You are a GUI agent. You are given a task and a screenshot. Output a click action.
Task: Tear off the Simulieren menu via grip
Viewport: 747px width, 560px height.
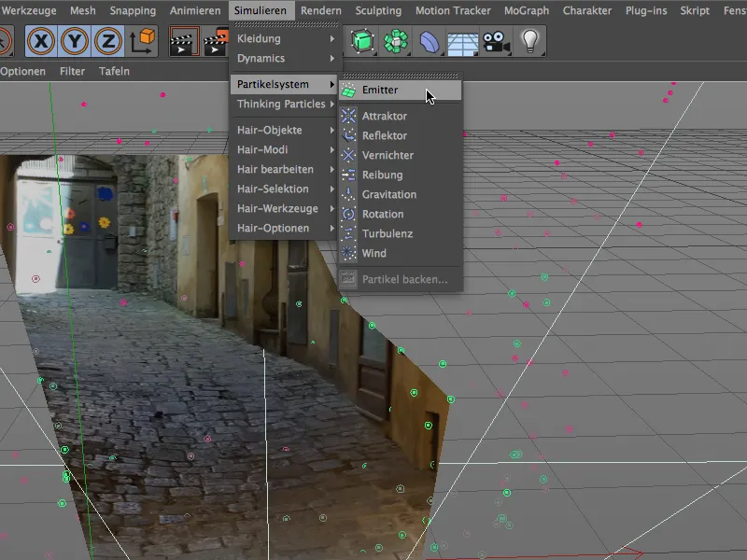286,24
